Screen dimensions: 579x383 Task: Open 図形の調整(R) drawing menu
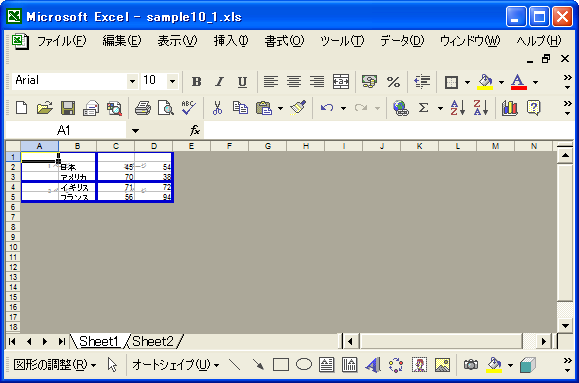55,365
